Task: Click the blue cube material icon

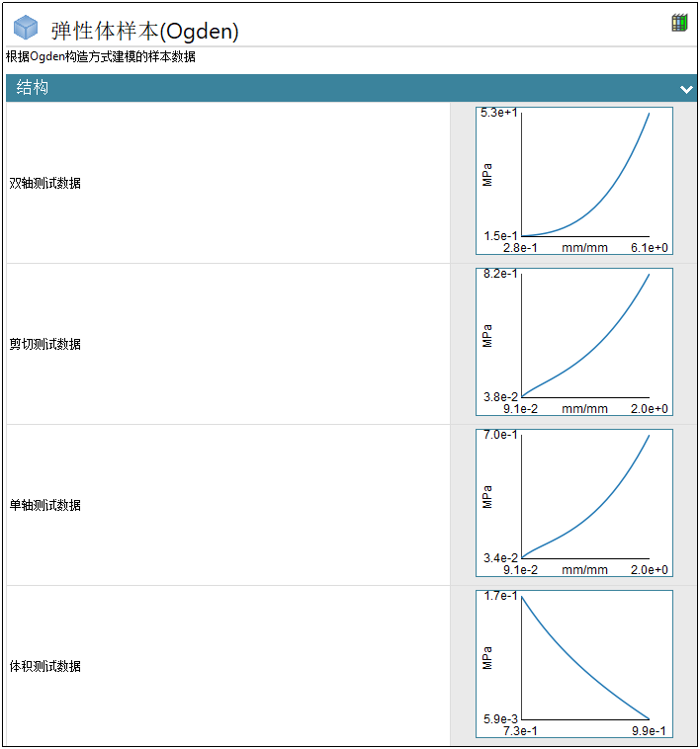Action: (26, 29)
